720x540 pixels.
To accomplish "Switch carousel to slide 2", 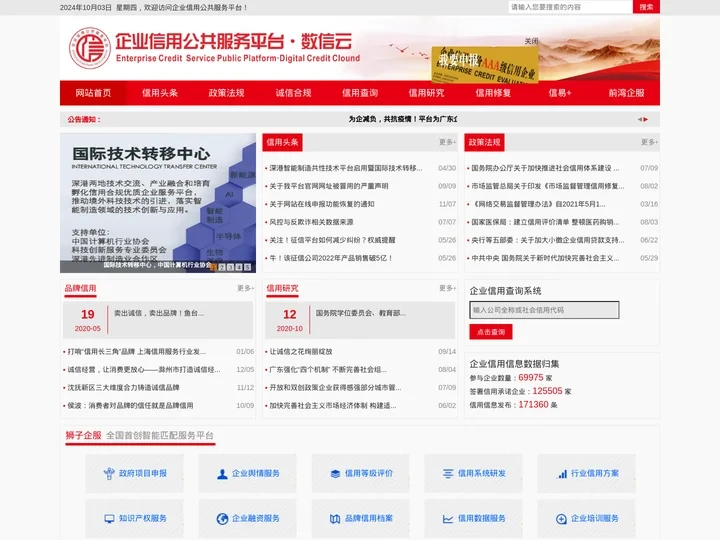I will click(222, 267).
